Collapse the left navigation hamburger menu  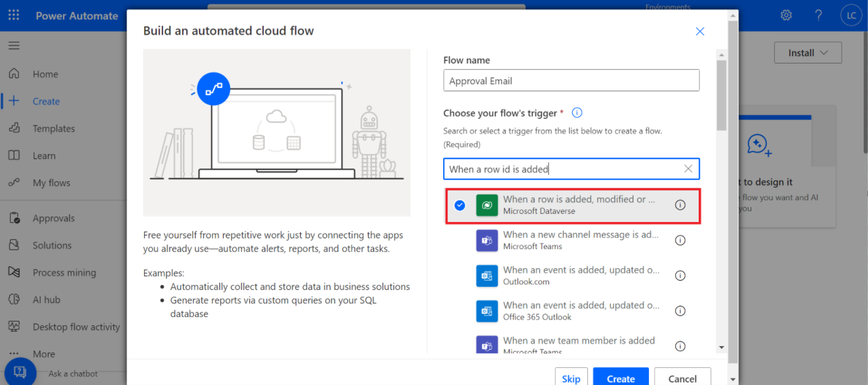(14, 46)
